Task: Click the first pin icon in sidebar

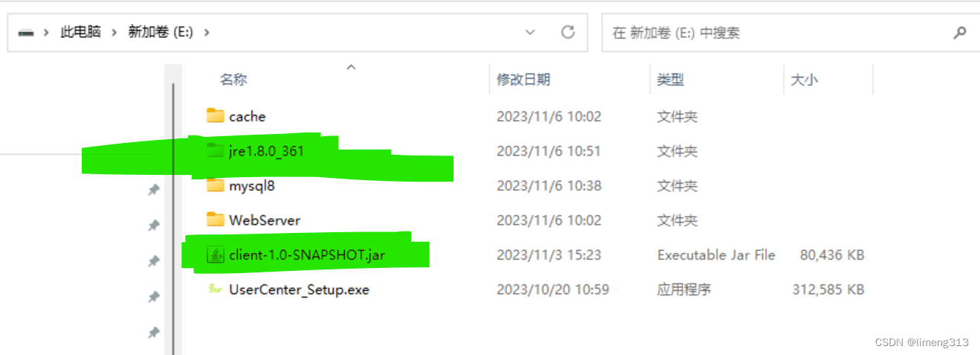Action: tap(154, 191)
